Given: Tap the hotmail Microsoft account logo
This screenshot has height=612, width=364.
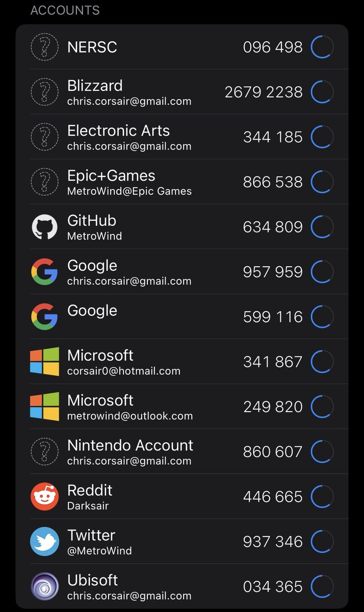Looking at the screenshot, I should point(45,362).
